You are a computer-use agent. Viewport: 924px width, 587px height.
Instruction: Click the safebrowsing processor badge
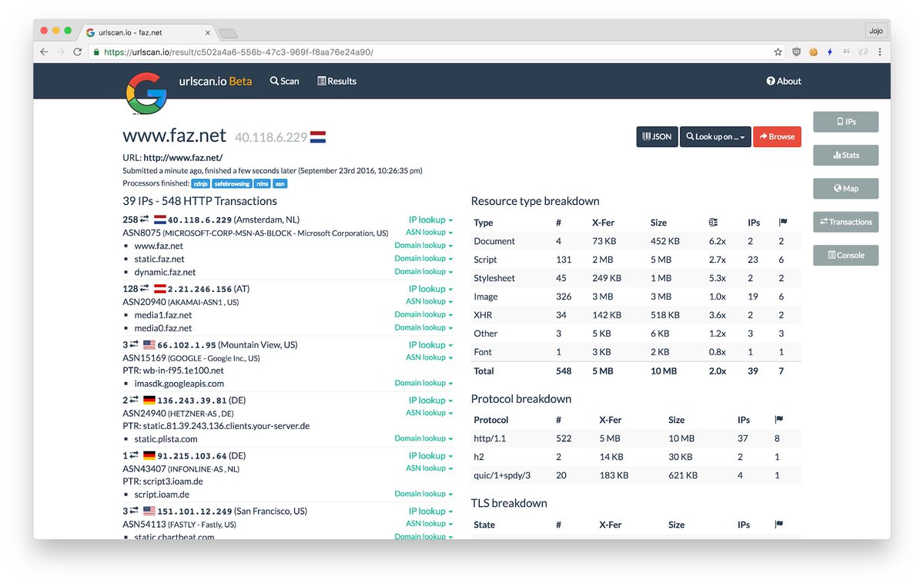232,183
